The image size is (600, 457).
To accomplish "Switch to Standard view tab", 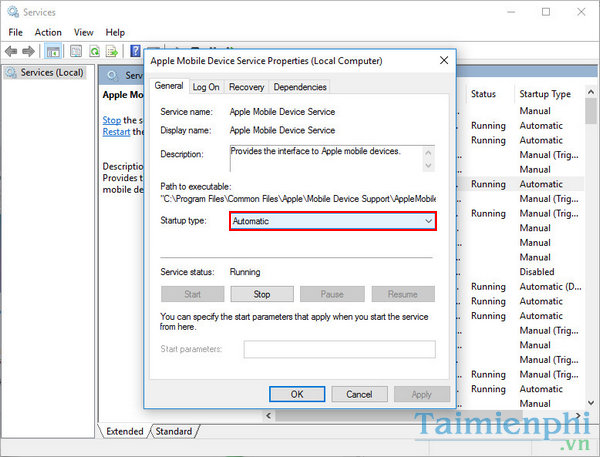I will (x=174, y=431).
